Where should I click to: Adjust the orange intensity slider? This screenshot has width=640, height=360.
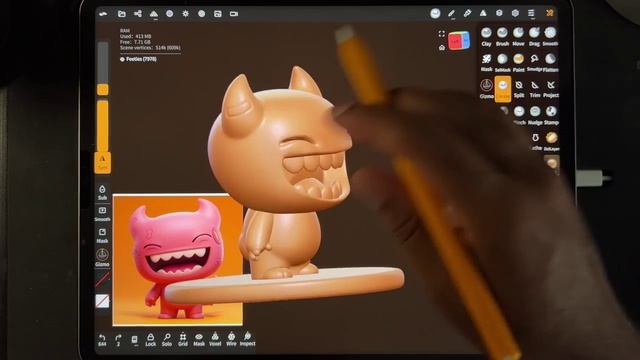103,126
